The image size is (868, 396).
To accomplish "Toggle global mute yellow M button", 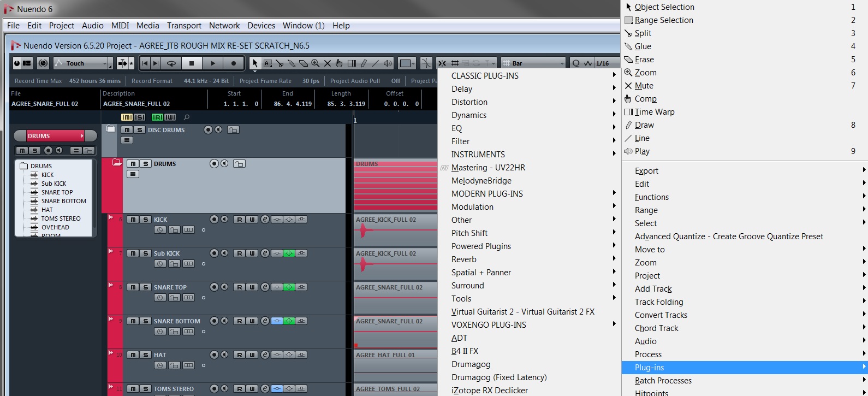I will coord(127,117).
